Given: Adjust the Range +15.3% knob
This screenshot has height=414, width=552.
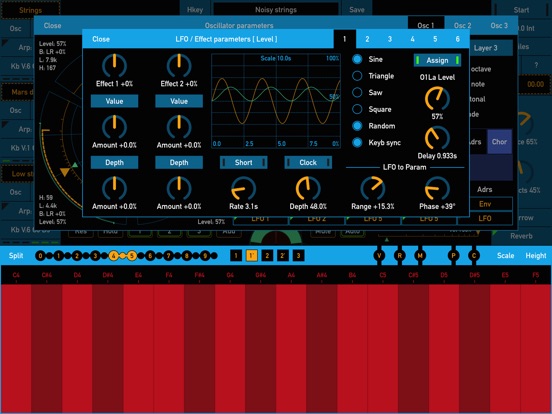Looking at the screenshot, I should point(373,189).
